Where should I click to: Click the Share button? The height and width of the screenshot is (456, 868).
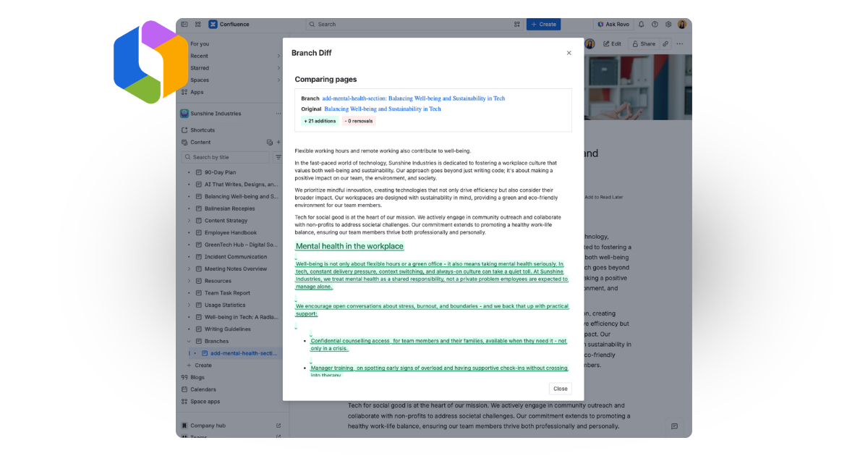[x=643, y=43]
